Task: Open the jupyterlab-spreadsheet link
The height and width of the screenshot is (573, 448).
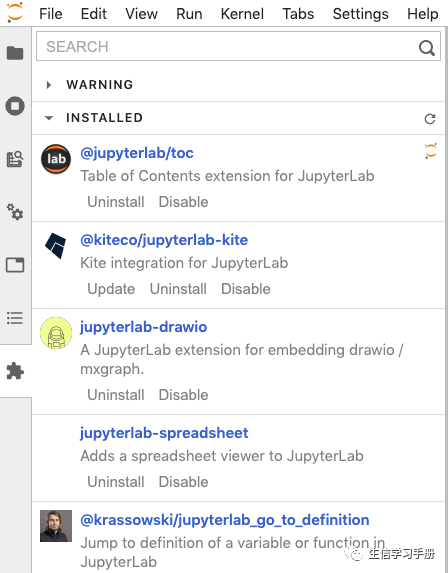Action: click(x=164, y=433)
